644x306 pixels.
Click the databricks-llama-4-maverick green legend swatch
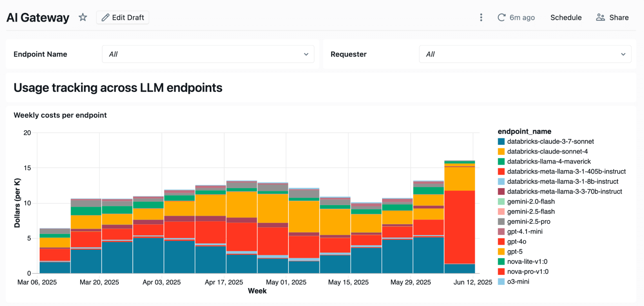tap(501, 162)
